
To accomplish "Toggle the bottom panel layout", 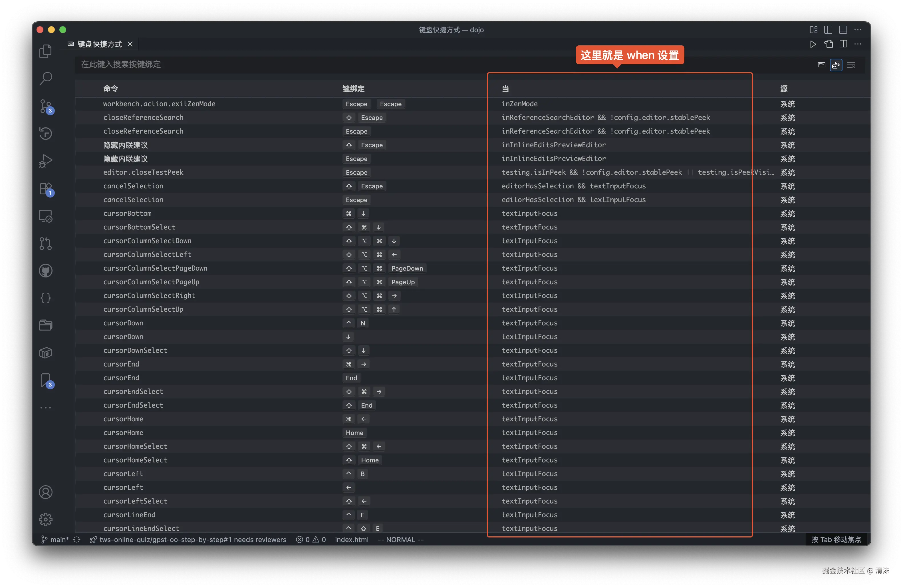I will coord(843,30).
